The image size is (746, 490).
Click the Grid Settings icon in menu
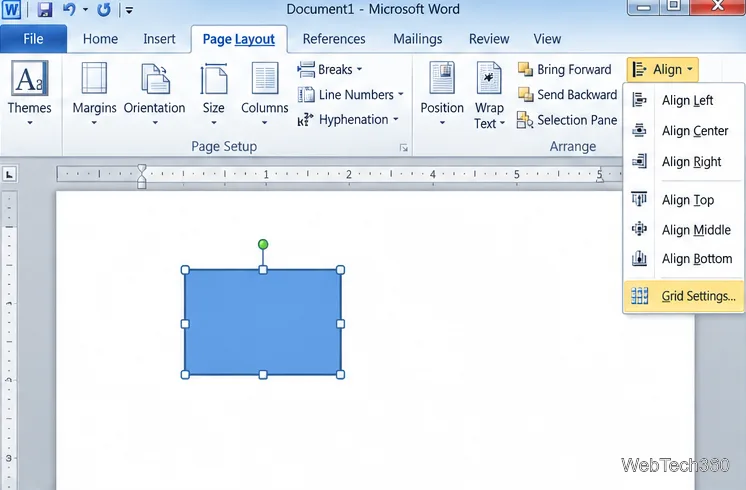pos(639,295)
